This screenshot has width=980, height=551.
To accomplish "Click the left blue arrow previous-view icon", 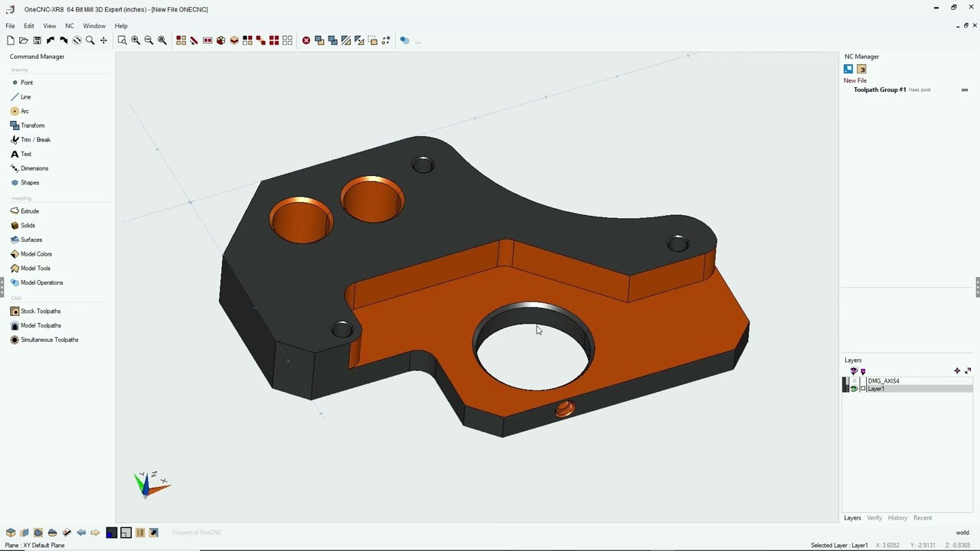I will pyautogui.click(x=81, y=533).
